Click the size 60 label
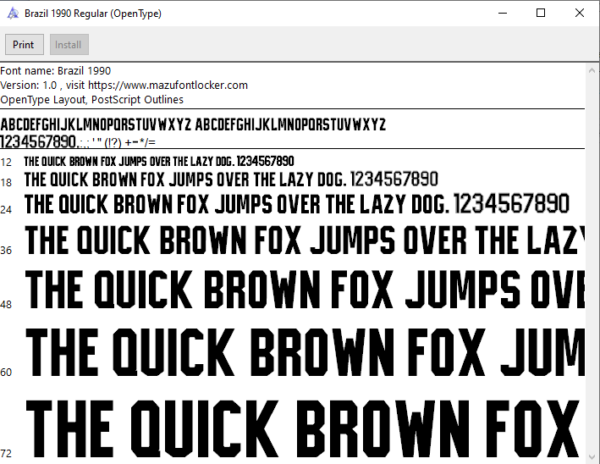The width and height of the screenshot is (600, 464). 6,372
